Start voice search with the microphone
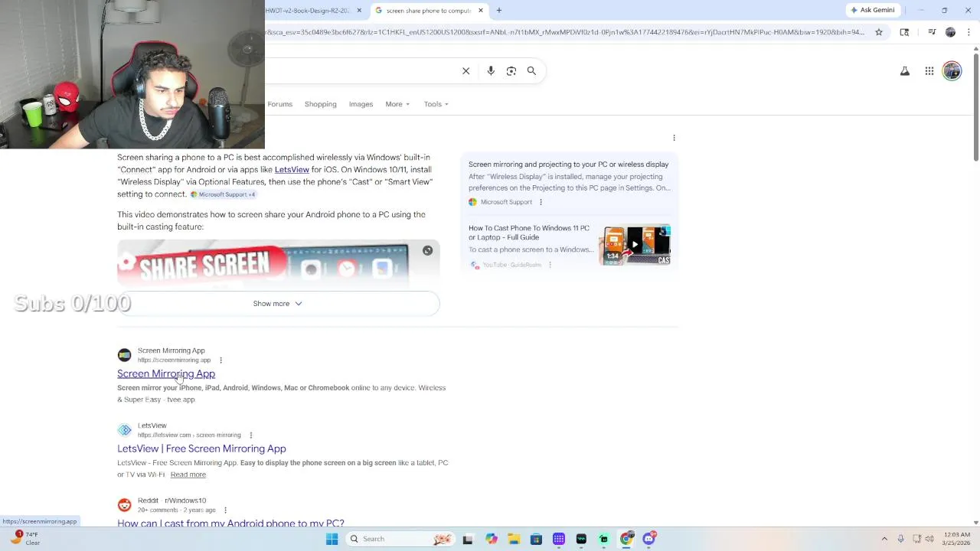 tap(491, 71)
